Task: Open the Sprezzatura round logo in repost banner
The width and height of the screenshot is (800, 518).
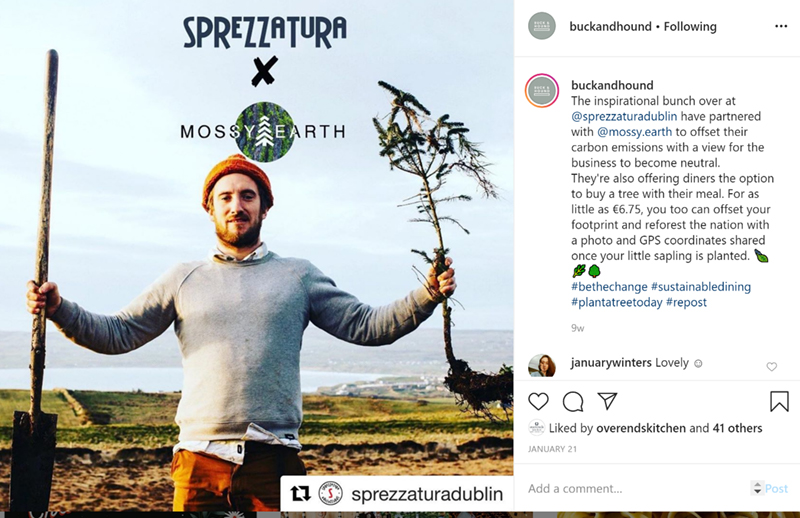Action: tap(330, 494)
